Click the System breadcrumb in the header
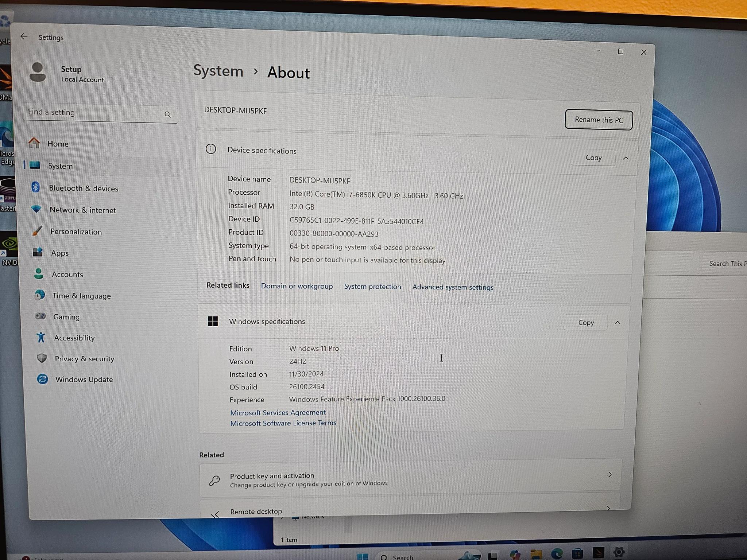Image resolution: width=747 pixels, height=560 pixels. [x=218, y=70]
